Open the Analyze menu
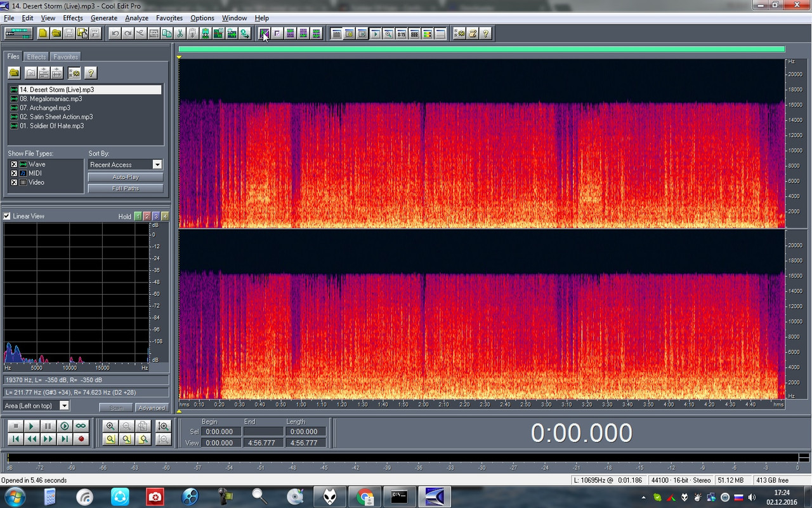The height and width of the screenshot is (508, 812). point(136,18)
